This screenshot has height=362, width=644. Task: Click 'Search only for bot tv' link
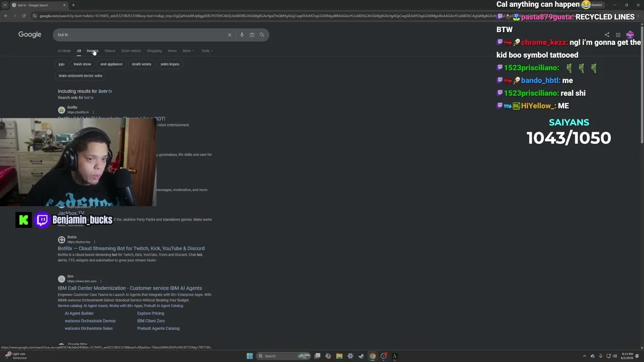coord(75,98)
